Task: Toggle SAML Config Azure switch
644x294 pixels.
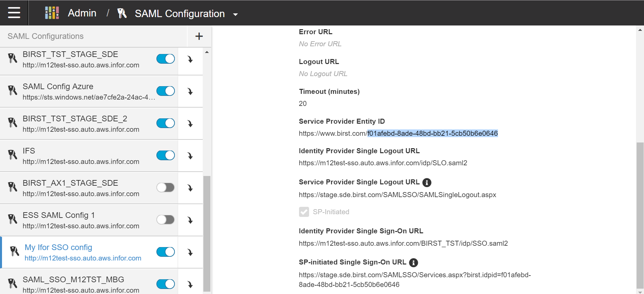Action: point(165,91)
